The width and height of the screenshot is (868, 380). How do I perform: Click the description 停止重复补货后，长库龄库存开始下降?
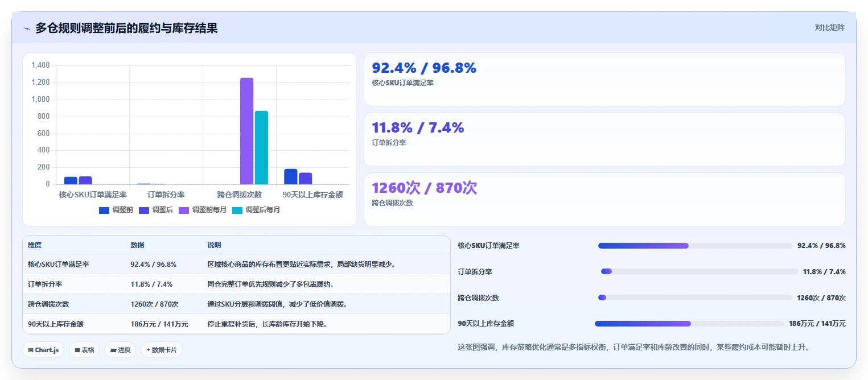[x=269, y=324]
